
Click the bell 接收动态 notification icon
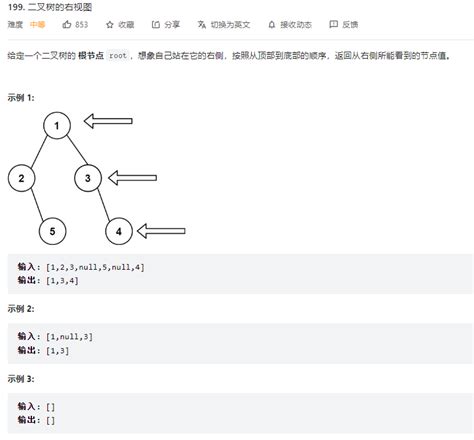pyautogui.click(x=272, y=24)
